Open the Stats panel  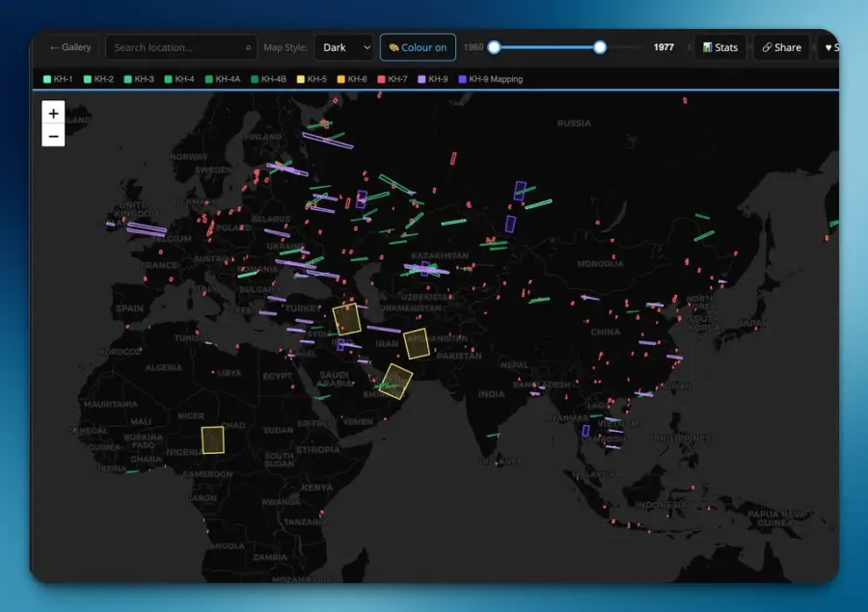point(720,47)
